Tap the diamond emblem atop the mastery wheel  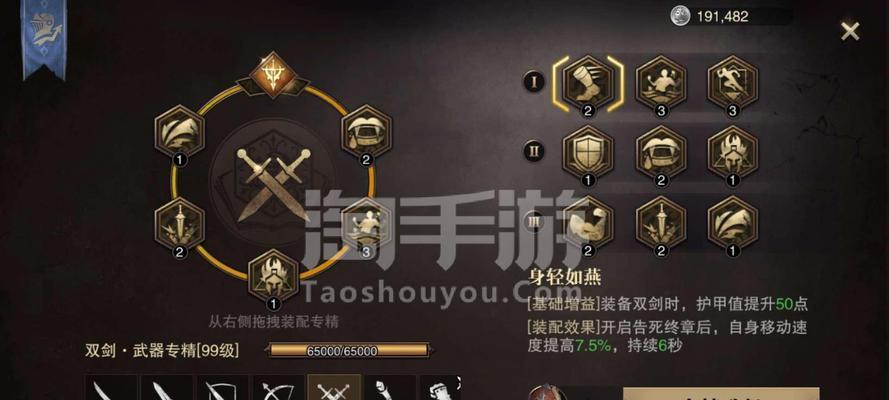click(x=274, y=74)
